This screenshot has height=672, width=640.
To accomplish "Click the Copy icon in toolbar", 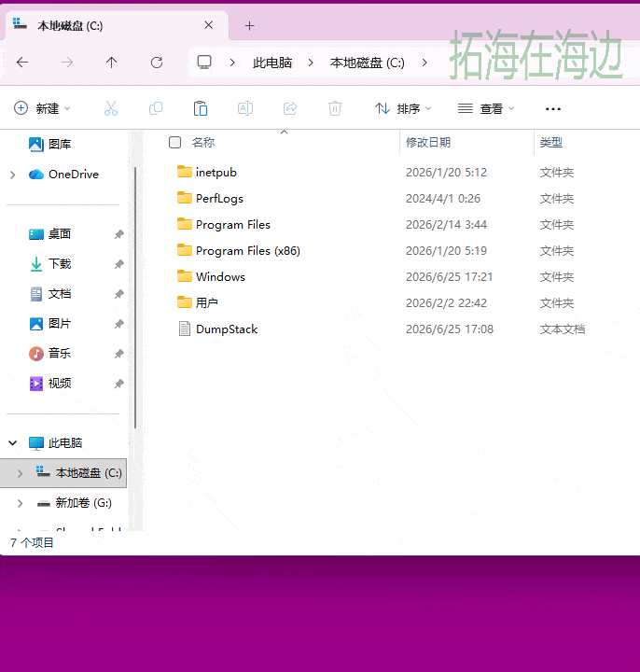I will coord(156,108).
